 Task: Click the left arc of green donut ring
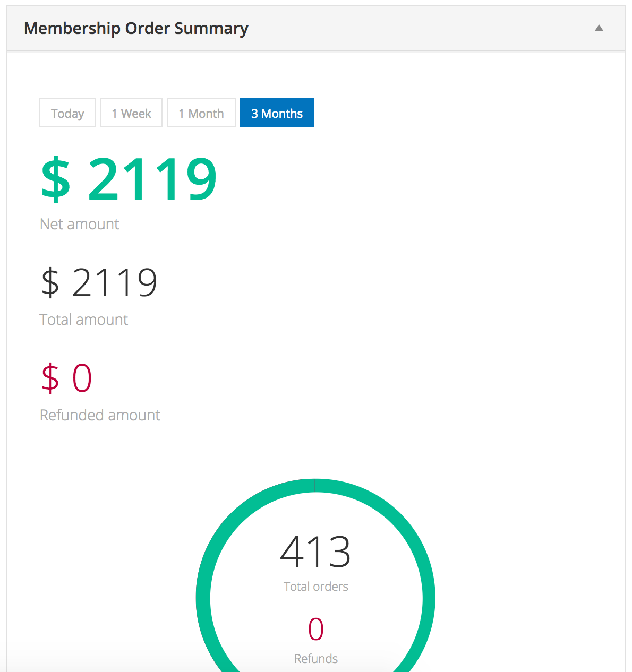(203, 598)
